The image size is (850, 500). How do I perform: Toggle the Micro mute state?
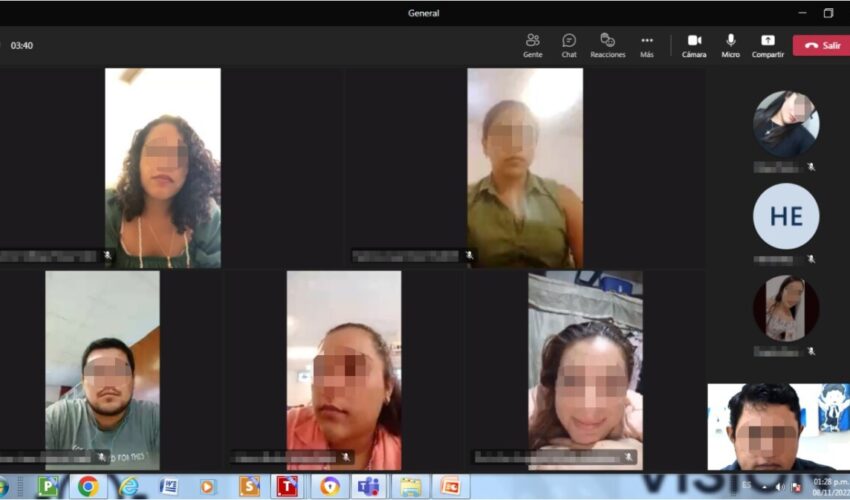[x=730, y=46]
